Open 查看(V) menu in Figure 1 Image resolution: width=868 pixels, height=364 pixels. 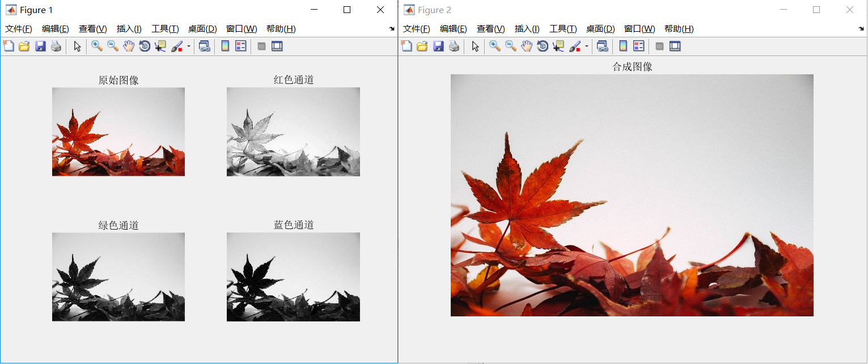(93, 29)
